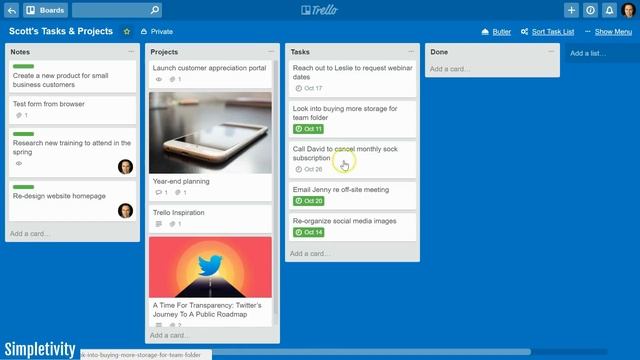The width and height of the screenshot is (640, 360).
Task: Click Add a list
Action: click(x=588, y=53)
